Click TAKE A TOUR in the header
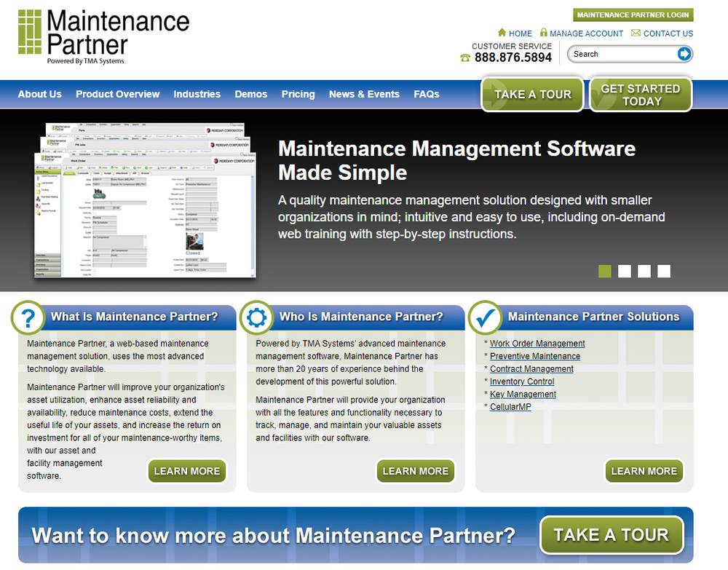 [x=531, y=94]
